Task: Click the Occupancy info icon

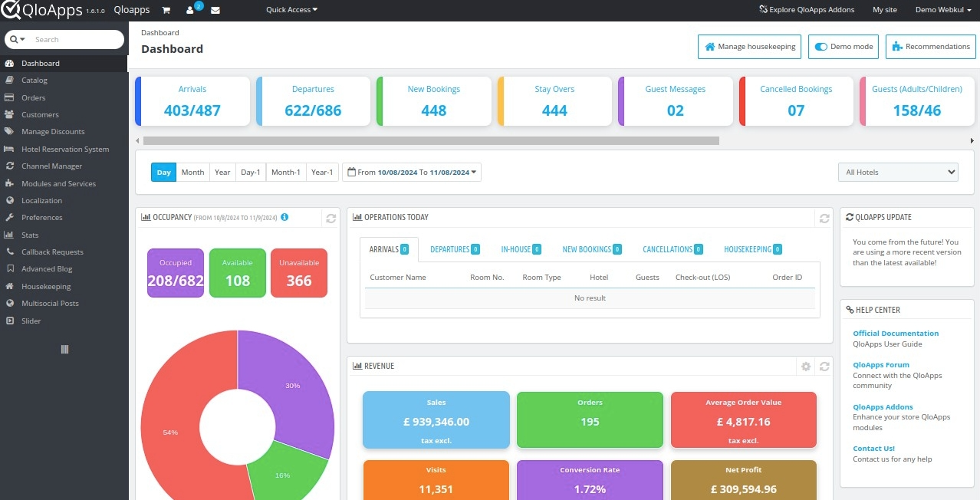Action: pyautogui.click(x=284, y=217)
